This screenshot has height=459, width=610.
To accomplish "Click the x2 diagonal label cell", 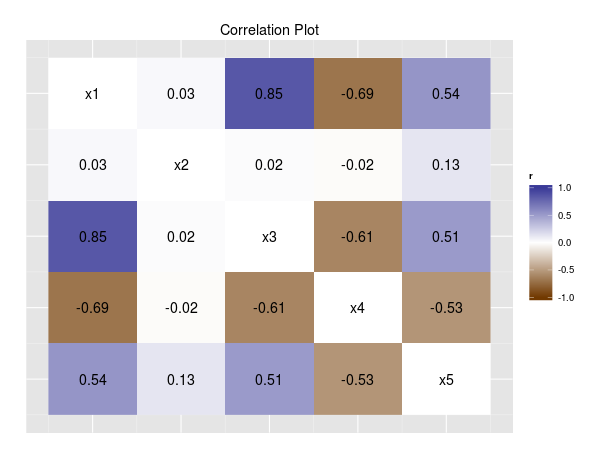I will (x=181, y=165).
